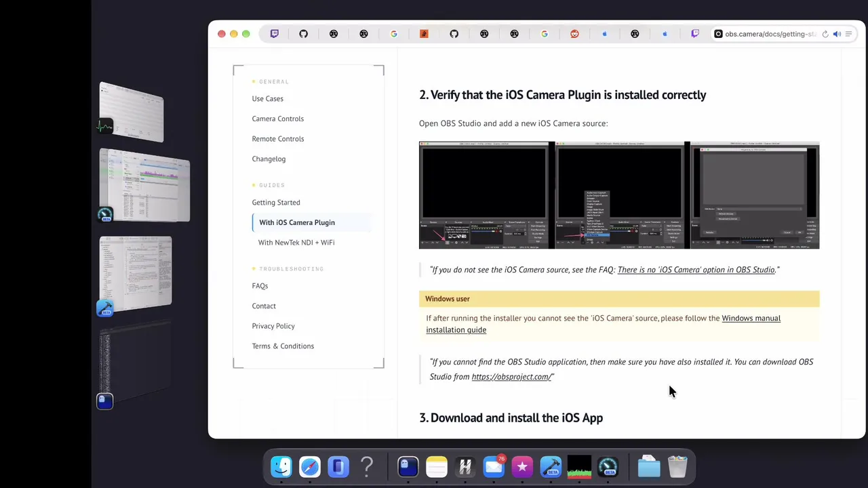Open Reader view icon in address bar
This screenshot has width=868, height=488.
tap(848, 34)
